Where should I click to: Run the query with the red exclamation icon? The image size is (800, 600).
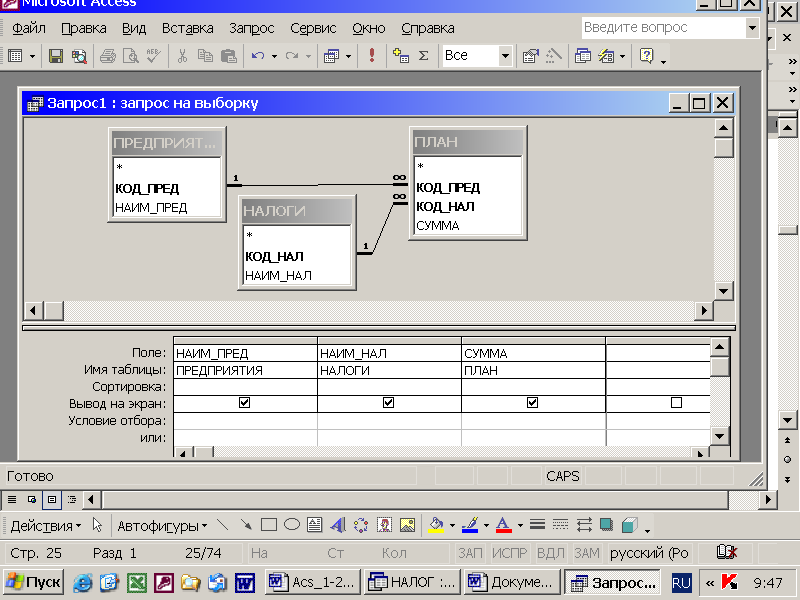tap(372, 55)
